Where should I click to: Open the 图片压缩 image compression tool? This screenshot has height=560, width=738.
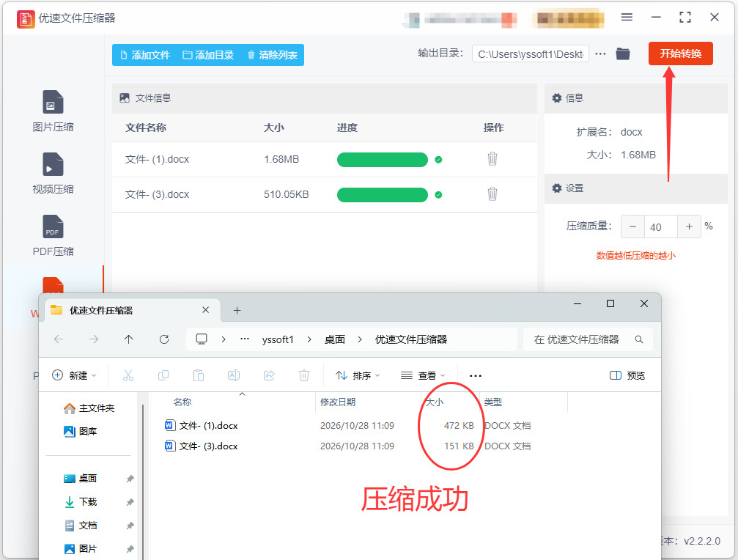(53, 111)
